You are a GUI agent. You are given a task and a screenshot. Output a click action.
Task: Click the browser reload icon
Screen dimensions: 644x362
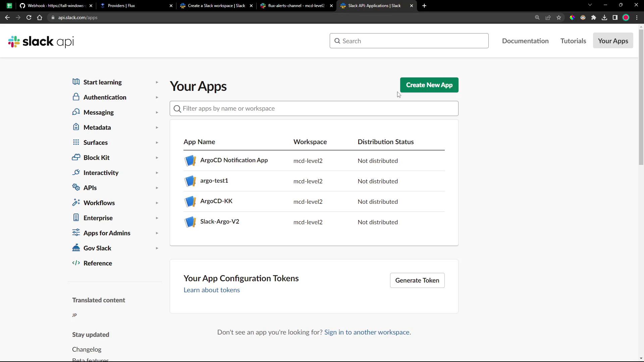tap(29, 17)
